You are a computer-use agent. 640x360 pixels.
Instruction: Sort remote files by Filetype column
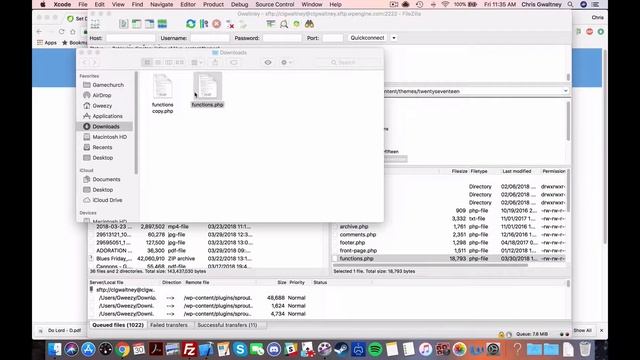[x=479, y=171]
